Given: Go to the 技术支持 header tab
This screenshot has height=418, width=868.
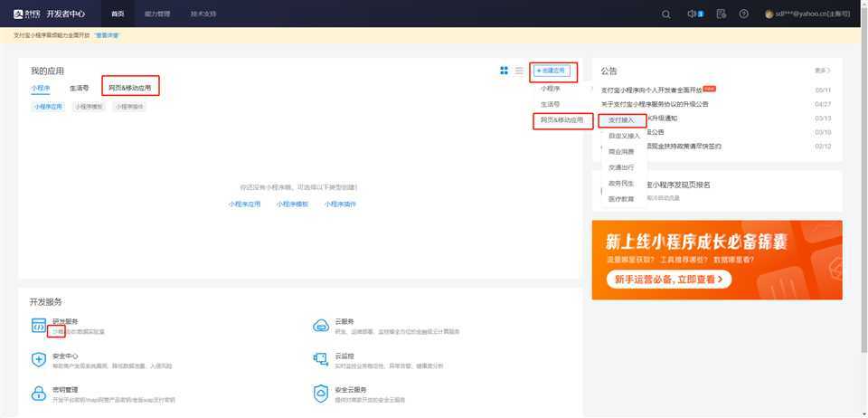Looking at the screenshot, I should [203, 14].
